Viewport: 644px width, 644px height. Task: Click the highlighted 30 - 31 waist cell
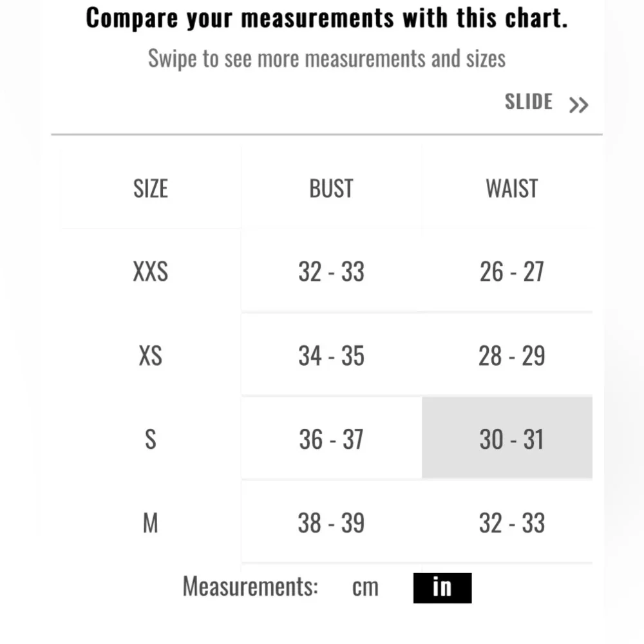(x=507, y=438)
